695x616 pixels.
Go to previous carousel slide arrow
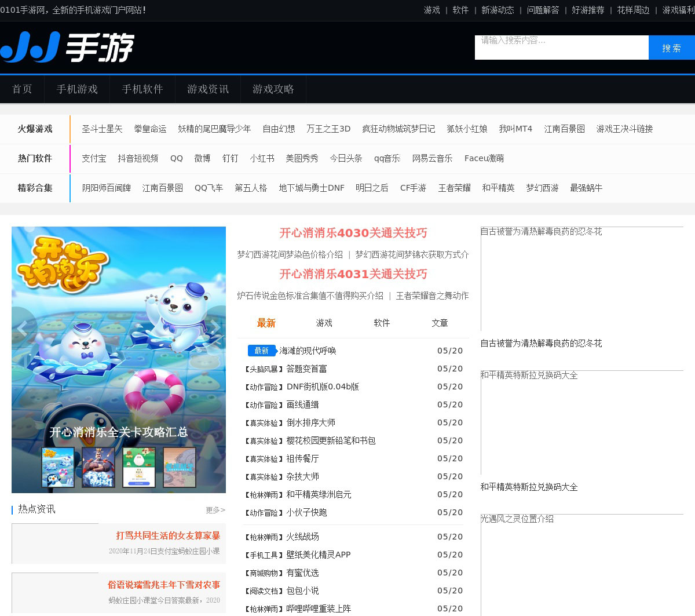tap(22, 329)
